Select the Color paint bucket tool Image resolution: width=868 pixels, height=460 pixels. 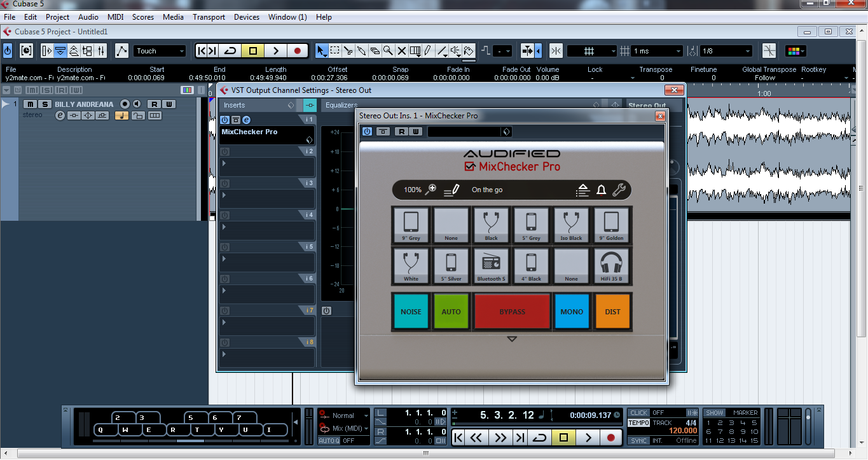(468, 51)
